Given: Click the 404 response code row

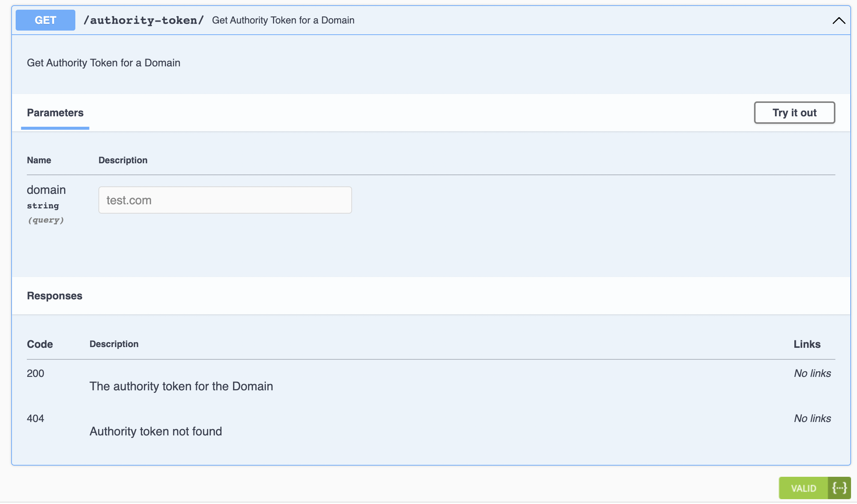Looking at the screenshot, I should pyautogui.click(x=35, y=418).
